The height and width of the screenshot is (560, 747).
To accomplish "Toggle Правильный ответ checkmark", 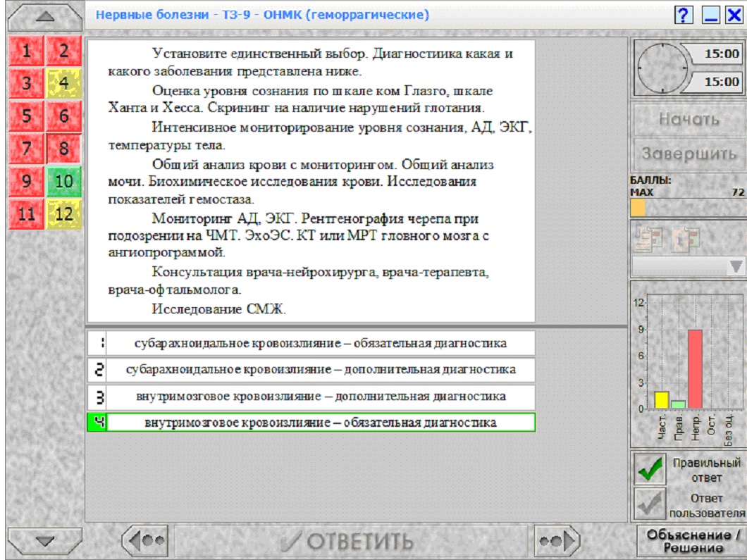I will [650, 469].
